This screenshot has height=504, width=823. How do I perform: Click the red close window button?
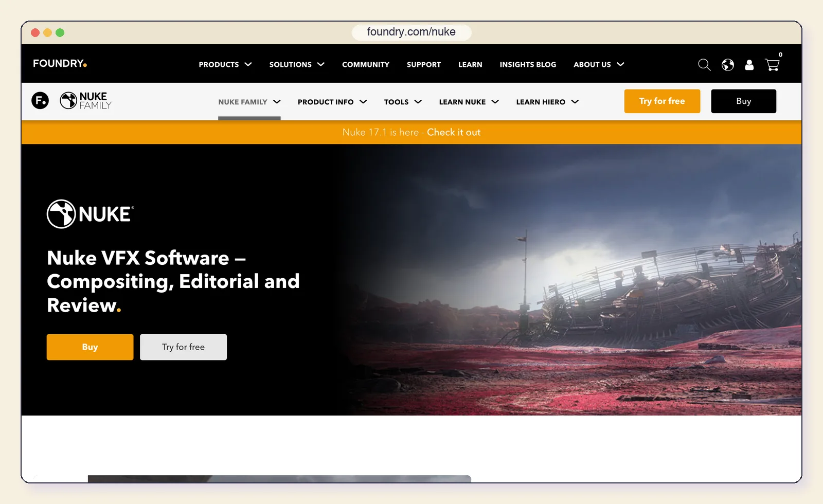pyautogui.click(x=35, y=32)
